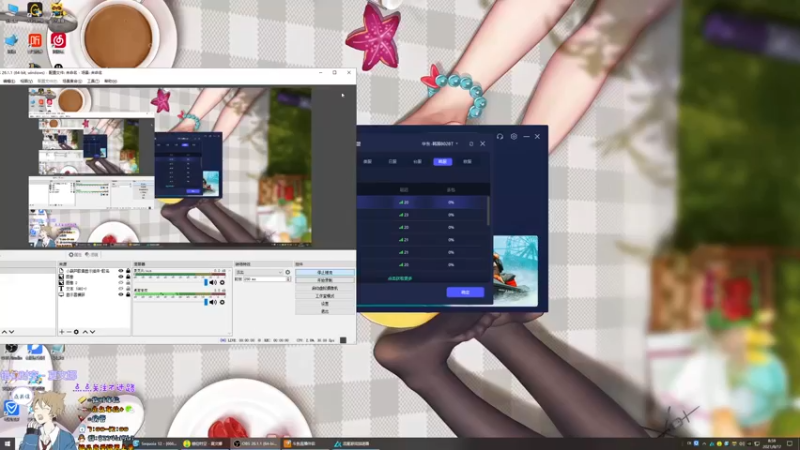Open scene transition properties gear icon
Viewport: 800px width, 450px height.
(288, 272)
